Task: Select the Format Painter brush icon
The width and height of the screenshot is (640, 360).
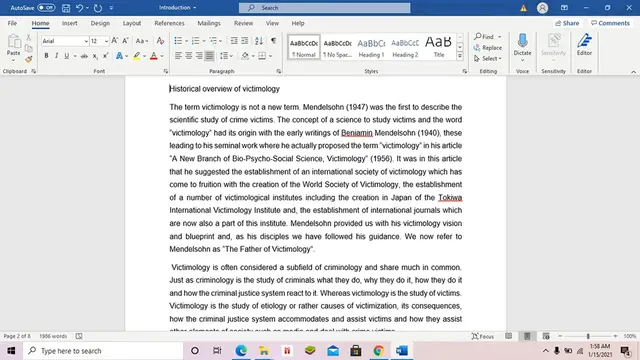Action: [x=29, y=60]
